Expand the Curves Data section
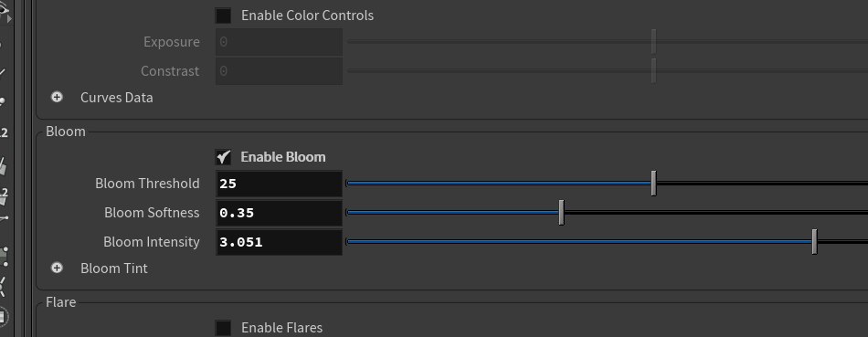This screenshot has height=337, width=868. (x=57, y=98)
